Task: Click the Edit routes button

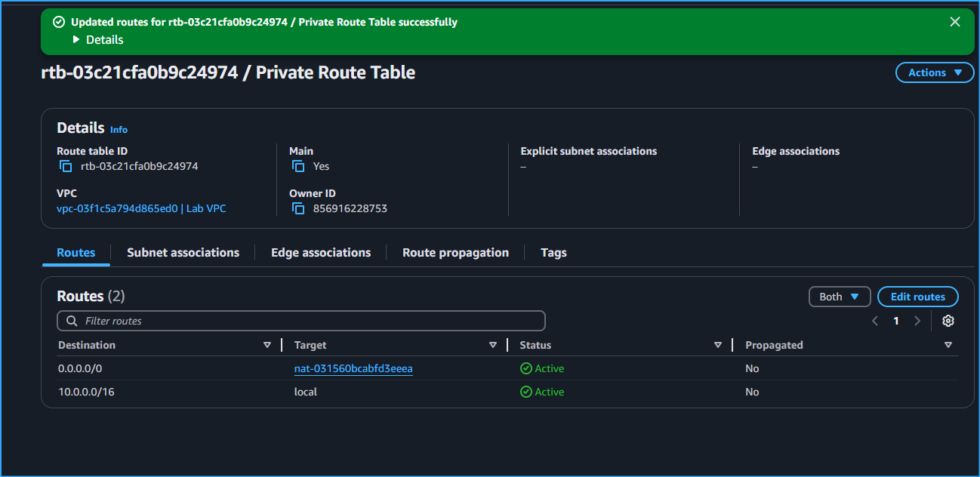Action: pos(917,296)
